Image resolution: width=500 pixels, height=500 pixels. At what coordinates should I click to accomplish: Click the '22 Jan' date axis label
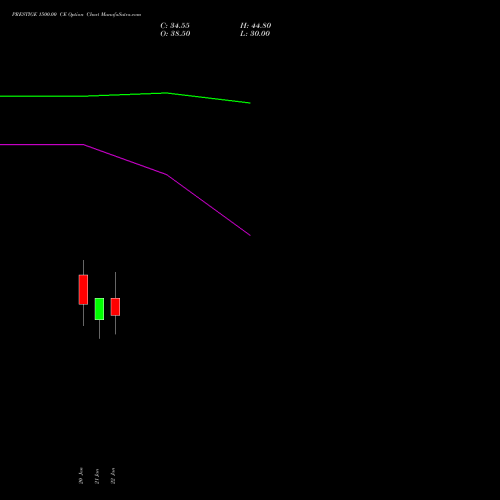(x=113, y=476)
